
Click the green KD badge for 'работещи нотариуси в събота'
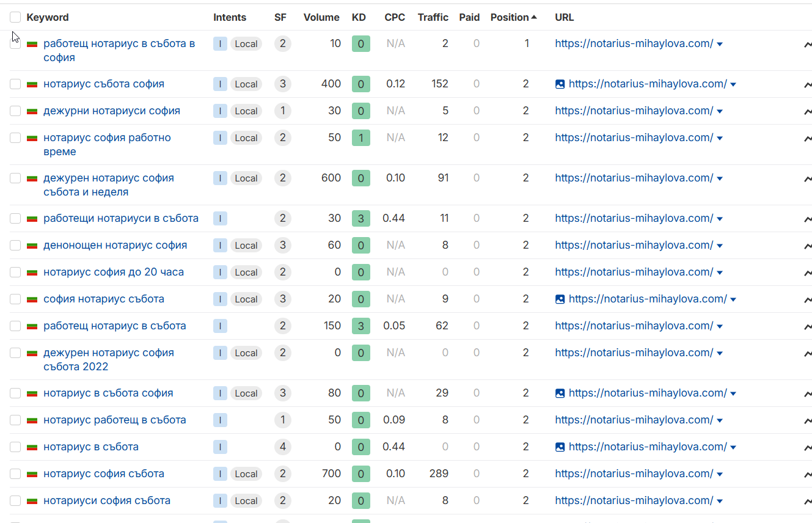pos(360,219)
